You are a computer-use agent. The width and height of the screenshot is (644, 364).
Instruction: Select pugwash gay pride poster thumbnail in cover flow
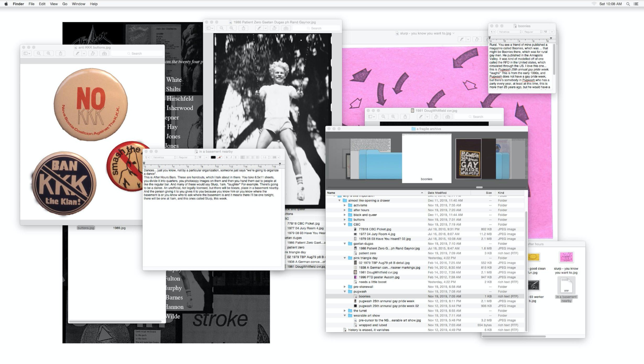pyautogui.click(x=468, y=159)
